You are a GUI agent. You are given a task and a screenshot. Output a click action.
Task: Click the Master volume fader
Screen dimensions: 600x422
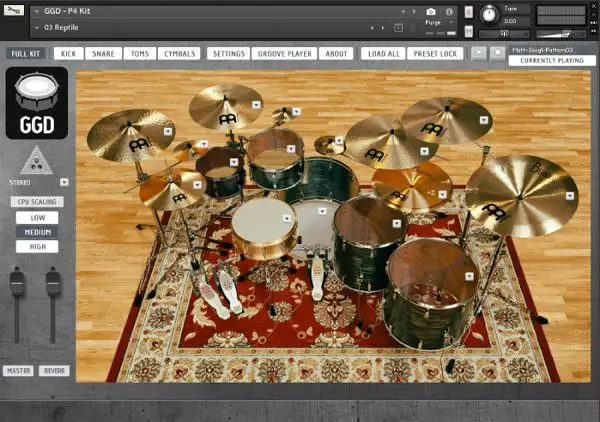tap(16, 285)
